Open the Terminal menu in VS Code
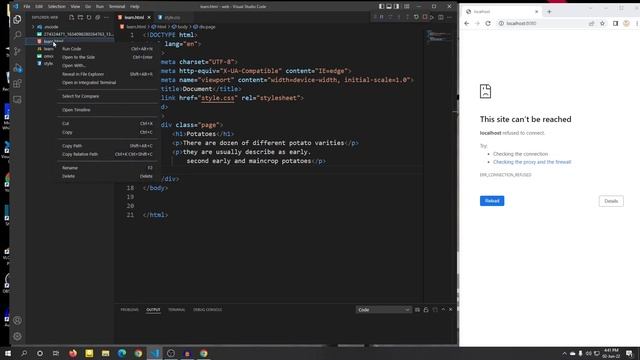Viewport: 640px width, 360px height. [x=117, y=7]
